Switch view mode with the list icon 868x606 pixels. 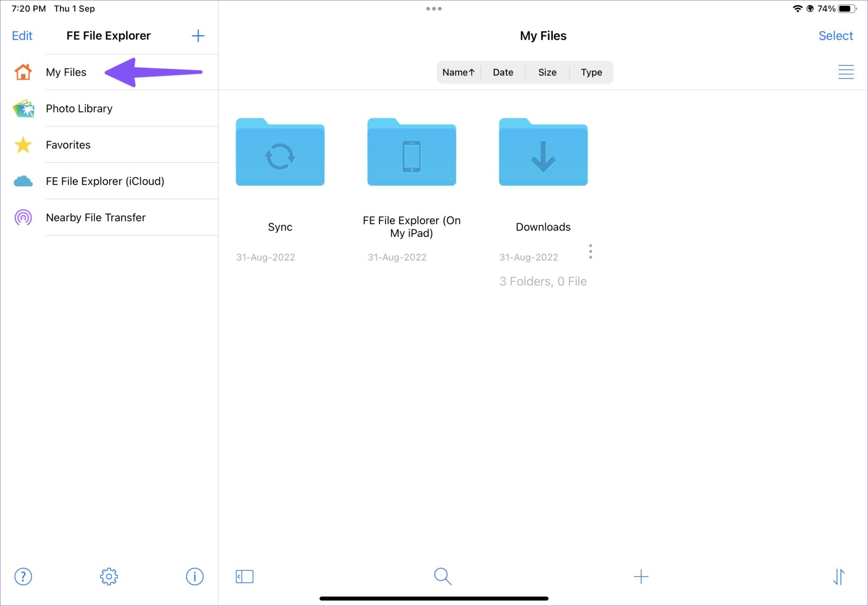pos(846,72)
